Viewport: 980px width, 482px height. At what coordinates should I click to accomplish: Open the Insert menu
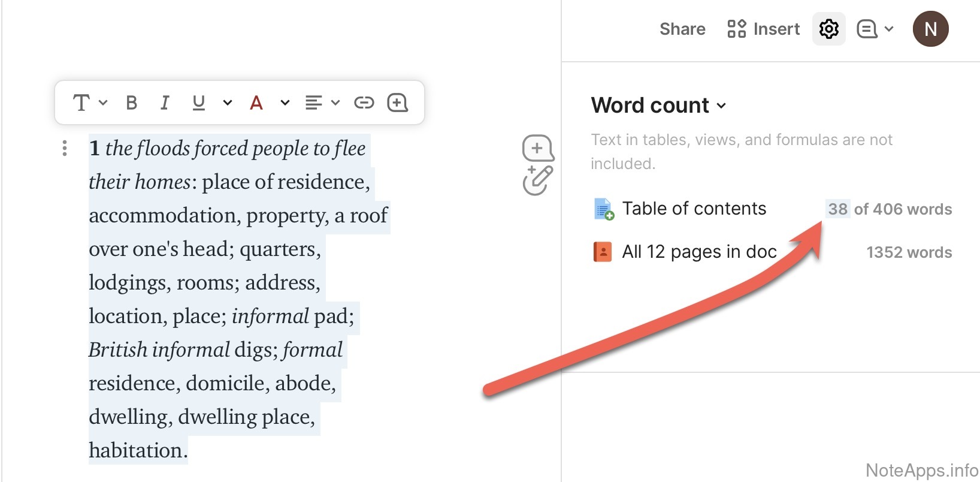pos(764,29)
